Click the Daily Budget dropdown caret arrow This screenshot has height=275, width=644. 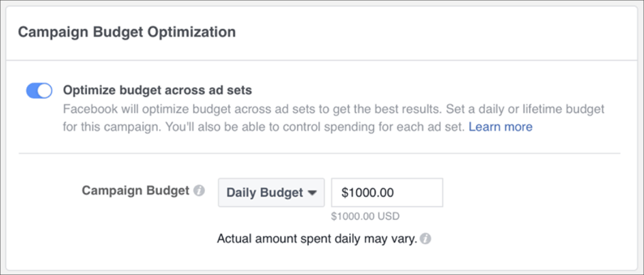313,193
